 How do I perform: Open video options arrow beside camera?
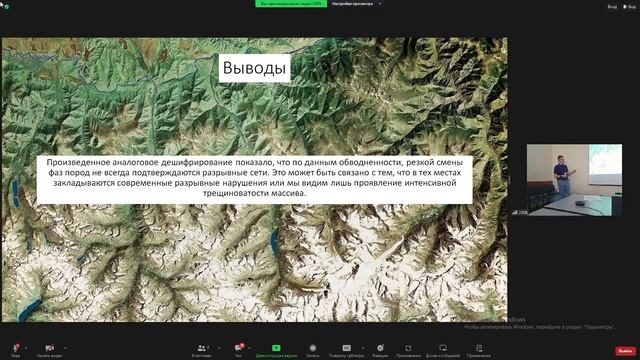[x=65, y=348]
